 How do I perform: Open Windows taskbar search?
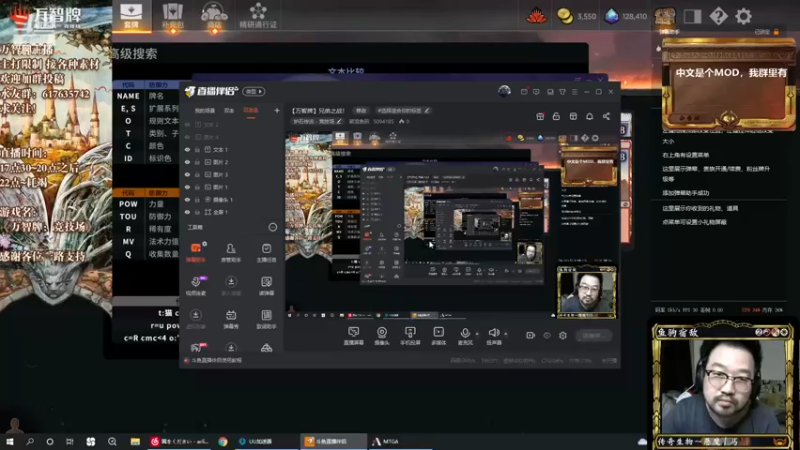(30, 441)
